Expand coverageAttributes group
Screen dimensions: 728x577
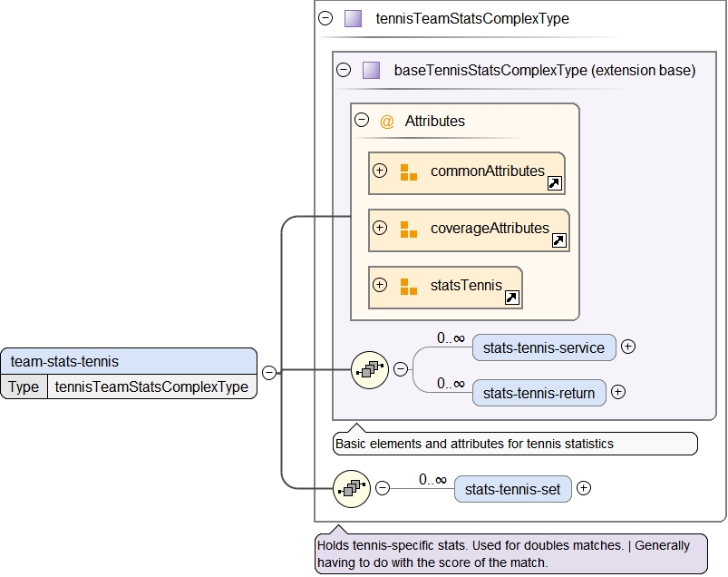click(380, 228)
